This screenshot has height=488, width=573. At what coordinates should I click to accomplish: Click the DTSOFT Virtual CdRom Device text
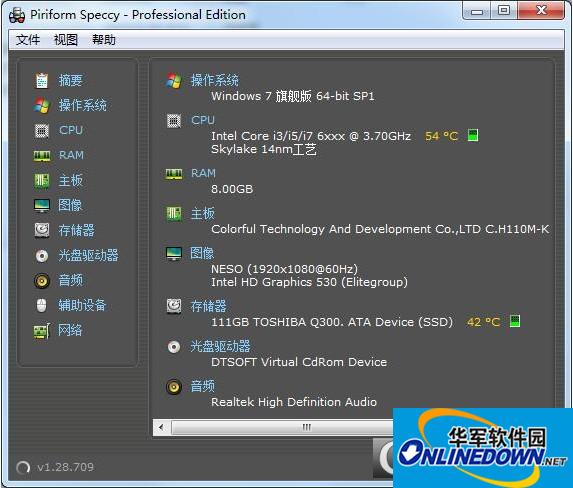tap(299, 362)
